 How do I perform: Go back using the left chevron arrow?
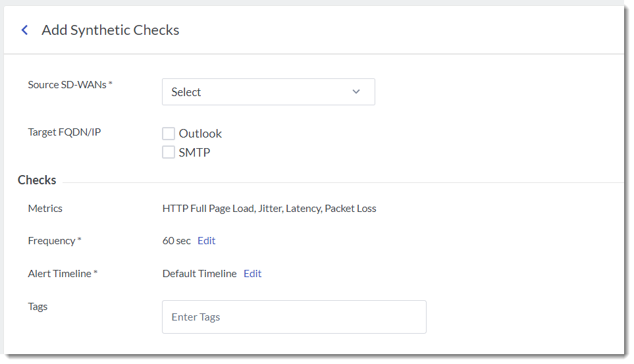[25, 30]
